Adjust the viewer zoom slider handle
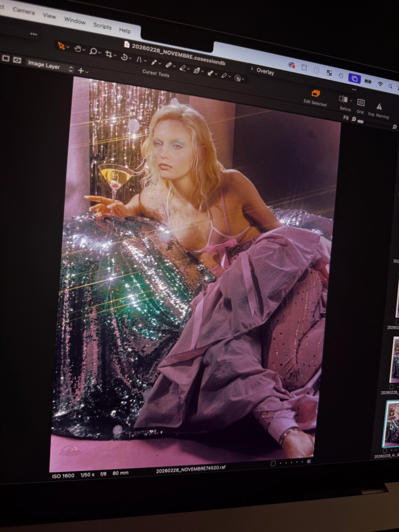 point(360,121)
